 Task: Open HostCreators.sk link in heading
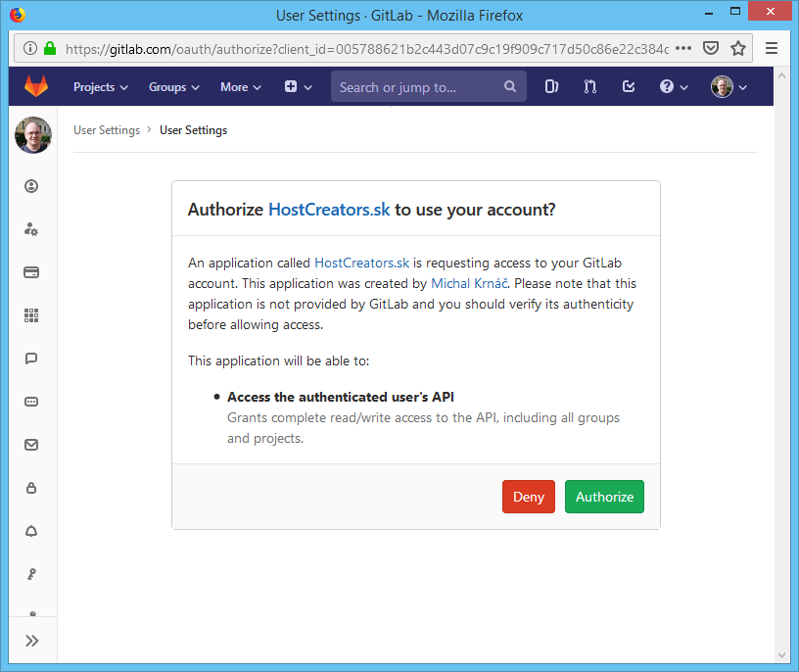point(329,210)
